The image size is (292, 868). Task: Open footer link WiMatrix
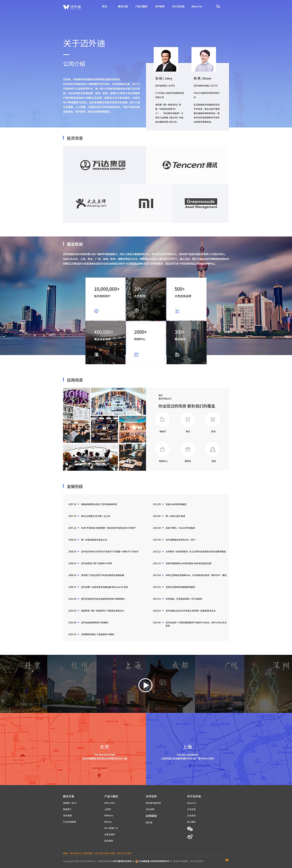coord(109,816)
